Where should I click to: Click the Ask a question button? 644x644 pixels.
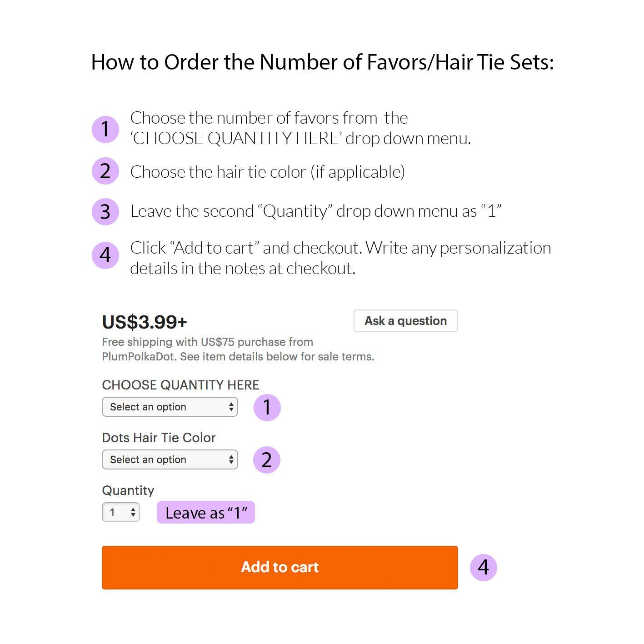(405, 321)
